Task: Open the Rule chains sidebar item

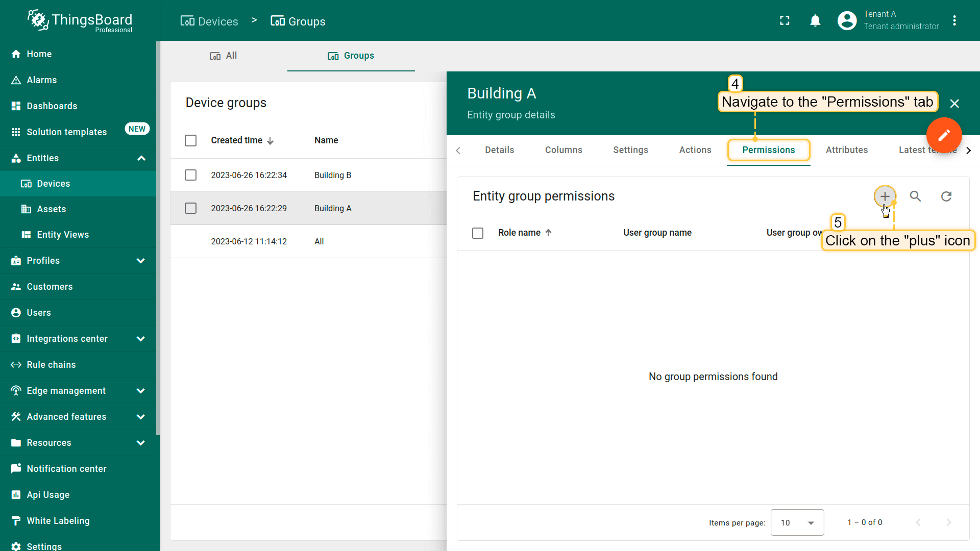Action: [51, 365]
